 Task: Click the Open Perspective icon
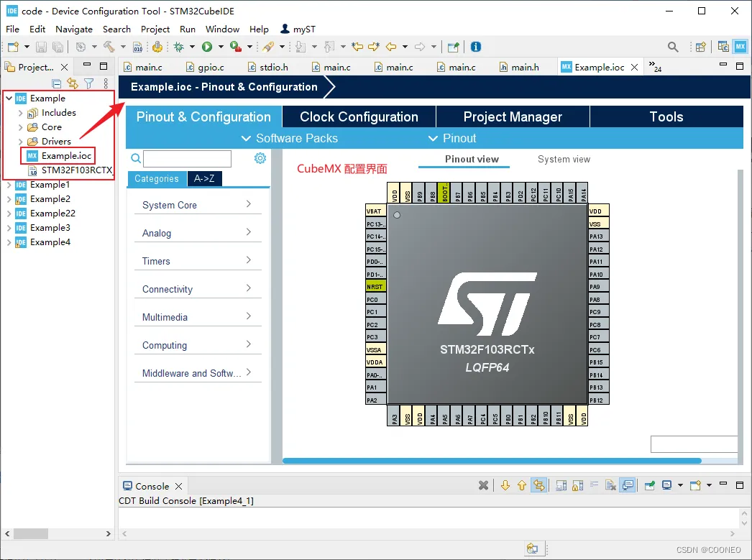coord(701,47)
